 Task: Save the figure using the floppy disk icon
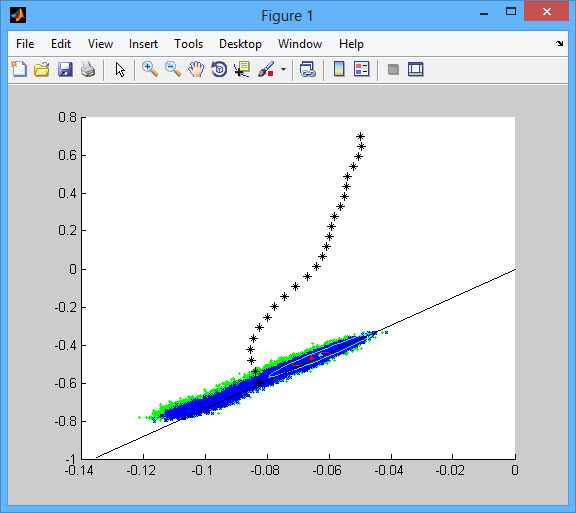click(65, 69)
